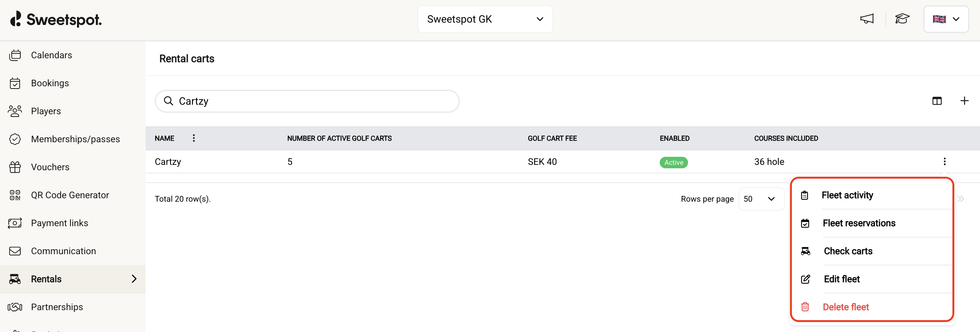Open the graduation cap academy icon

(902, 19)
